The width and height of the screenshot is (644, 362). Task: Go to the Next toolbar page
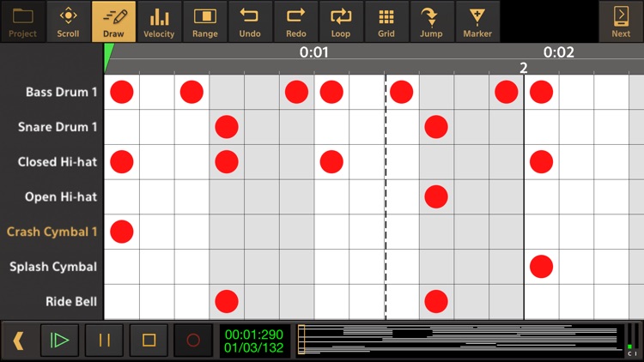click(x=621, y=21)
